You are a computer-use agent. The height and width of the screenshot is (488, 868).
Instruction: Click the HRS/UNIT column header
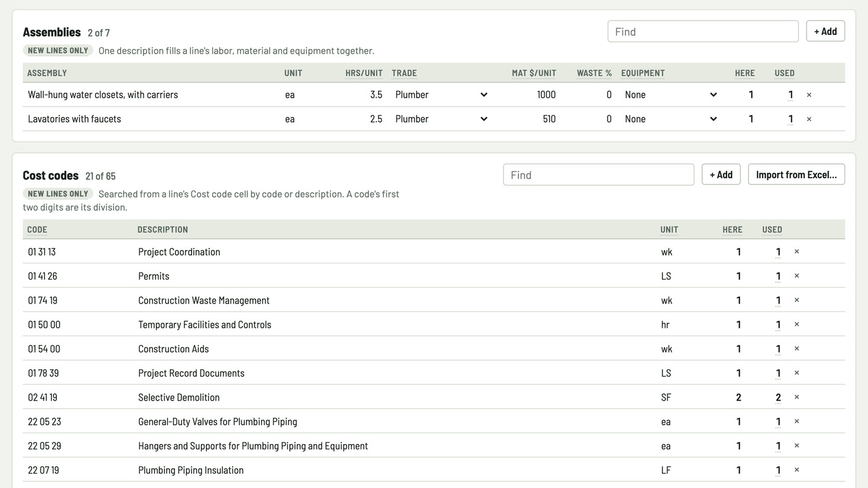pos(364,73)
